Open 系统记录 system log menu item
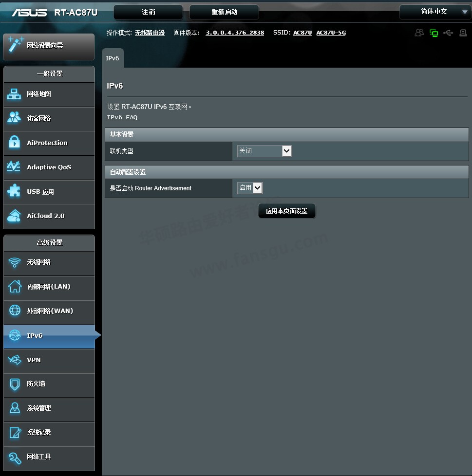Viewport: 472px width, 476px height. point(49,434)
